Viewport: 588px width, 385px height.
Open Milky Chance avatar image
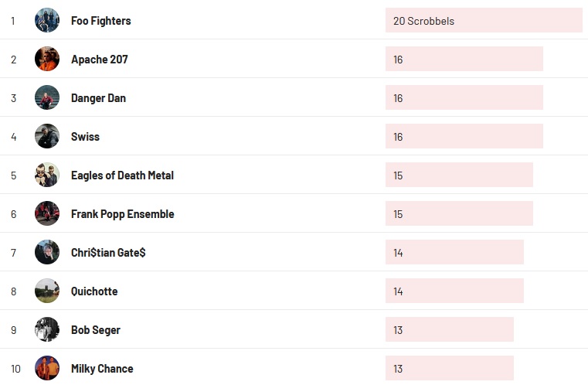tap(47, 369)
